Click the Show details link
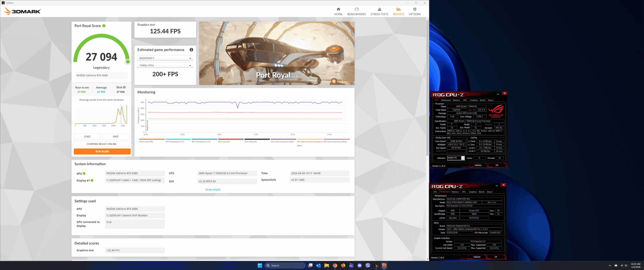The height and width of the screenshot is (270, 644). (x=213, y=190)
